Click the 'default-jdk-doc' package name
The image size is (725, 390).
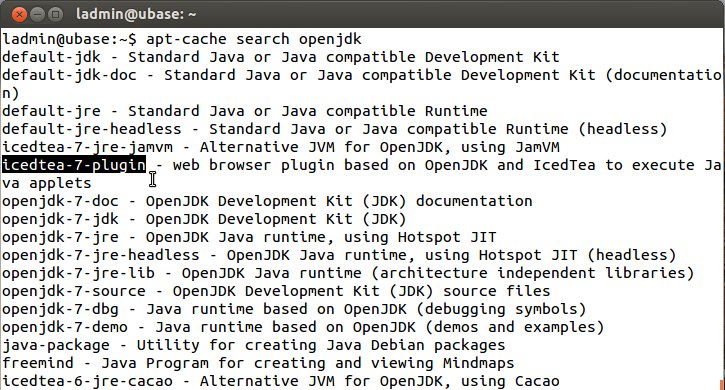coord(69,75)
